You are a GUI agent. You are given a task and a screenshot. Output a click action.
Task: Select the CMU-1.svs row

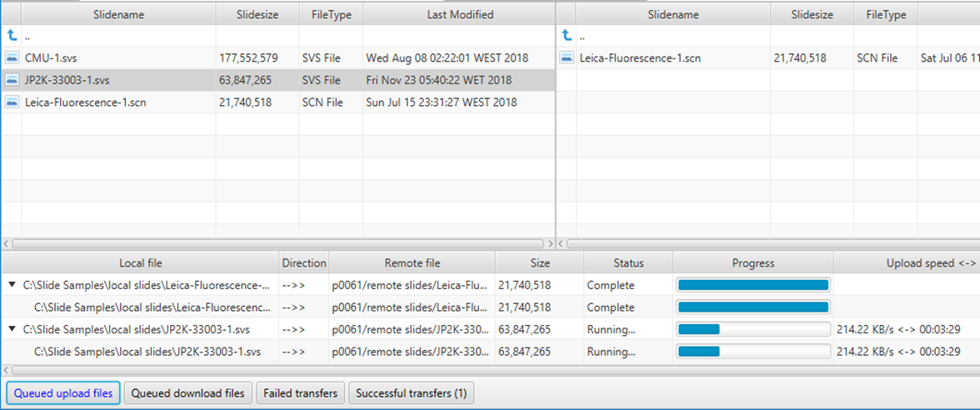point(117,57)
